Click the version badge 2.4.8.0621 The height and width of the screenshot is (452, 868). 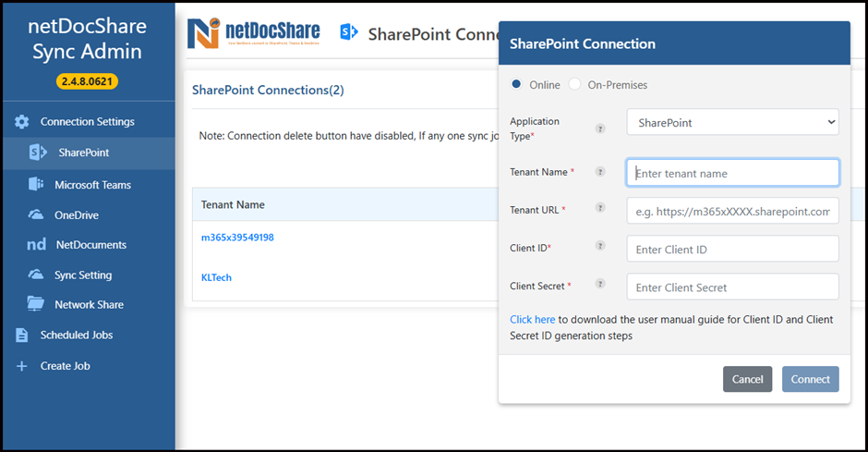click(x=87, y=81)
